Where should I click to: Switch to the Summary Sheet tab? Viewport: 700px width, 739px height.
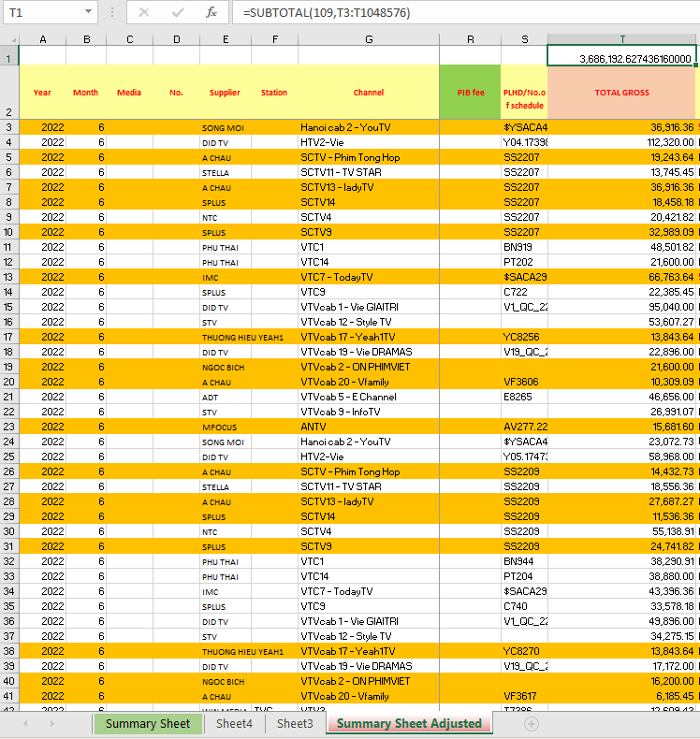click(148, 723)
